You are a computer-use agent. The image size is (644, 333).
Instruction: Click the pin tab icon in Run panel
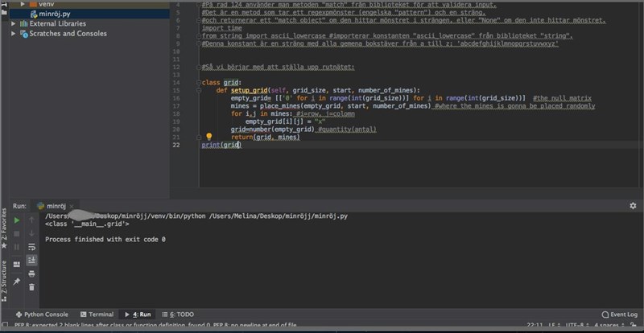(x=16, y=281)
